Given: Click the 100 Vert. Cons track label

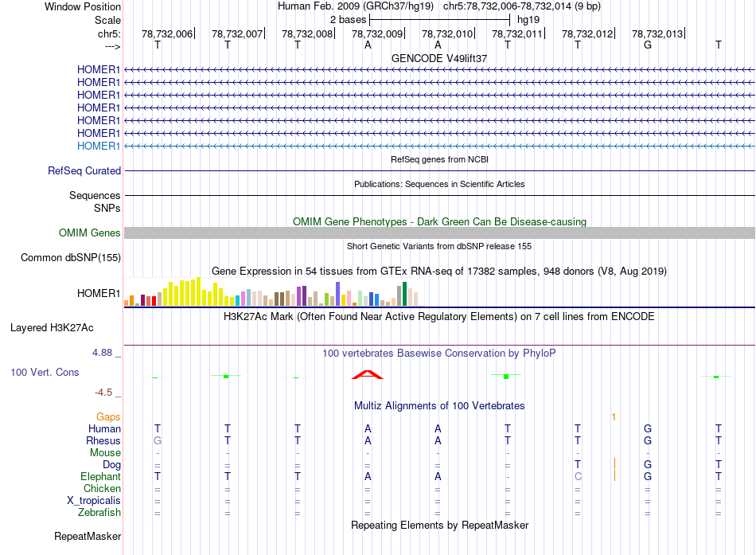Looking at the screenshot, I should (45, 372).
